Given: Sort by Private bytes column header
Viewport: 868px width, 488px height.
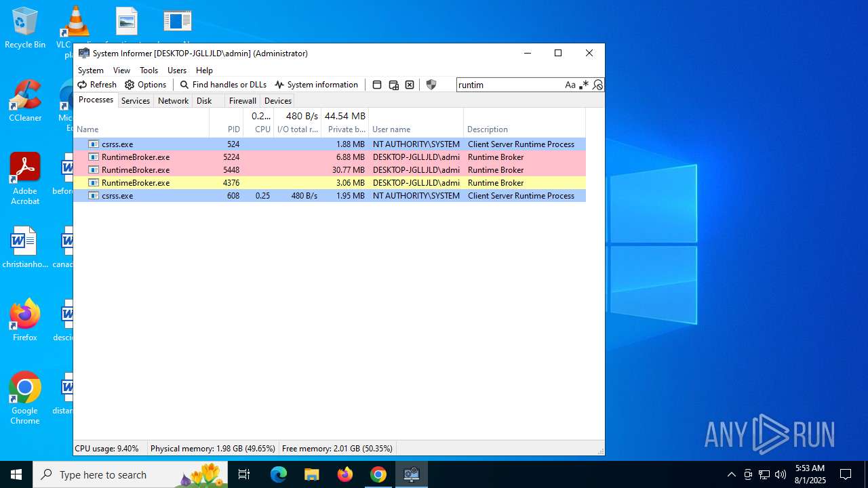Looking at the screenshot, I should pyautogui.click(x=344, y=123).
